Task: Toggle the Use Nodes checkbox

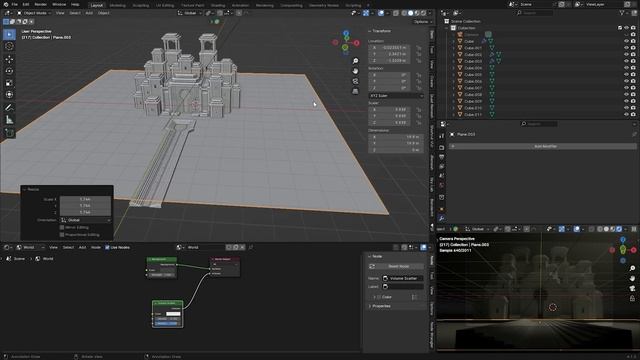Action: (107, 247)
